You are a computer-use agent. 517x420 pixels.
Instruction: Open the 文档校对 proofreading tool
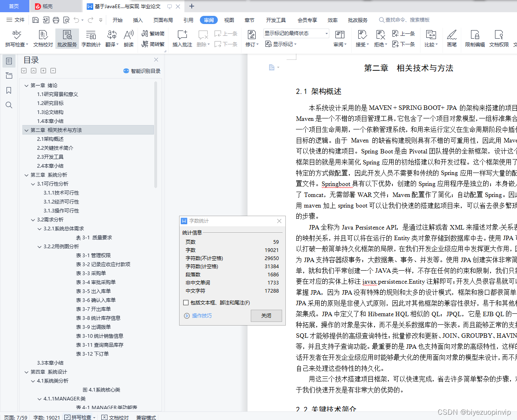click(42, 38)
